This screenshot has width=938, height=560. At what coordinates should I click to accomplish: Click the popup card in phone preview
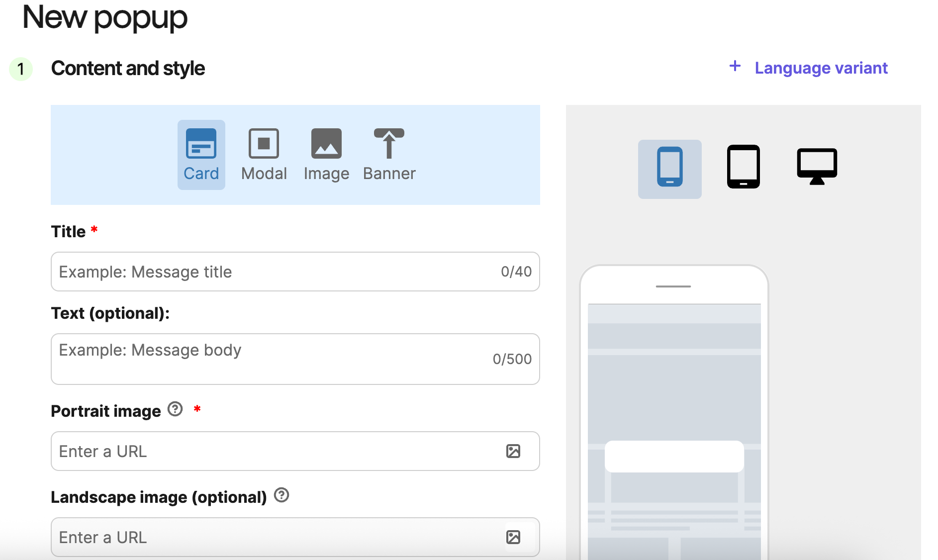[674, 456]
